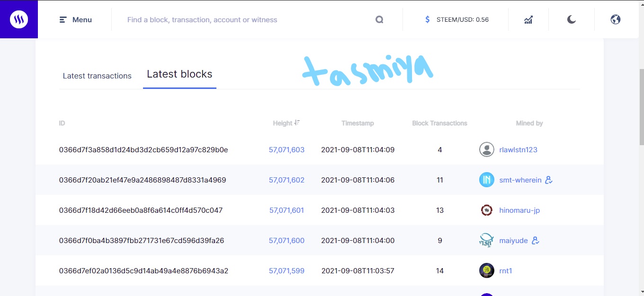This screenshot has height=296, width=644.
Task: Open block height 57,071,602
Action: 286,180
